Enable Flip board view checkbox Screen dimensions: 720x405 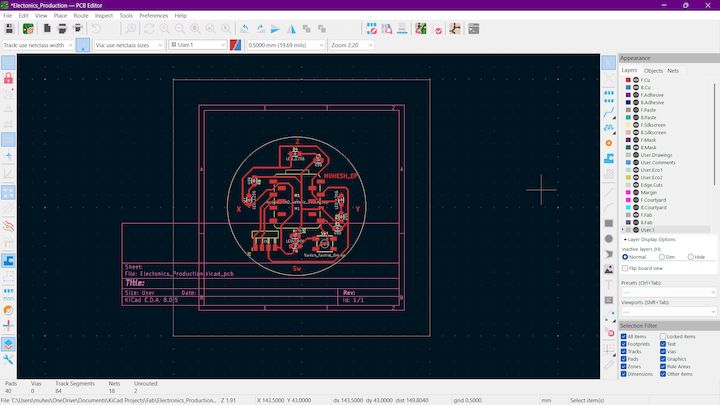click(625, 268)
